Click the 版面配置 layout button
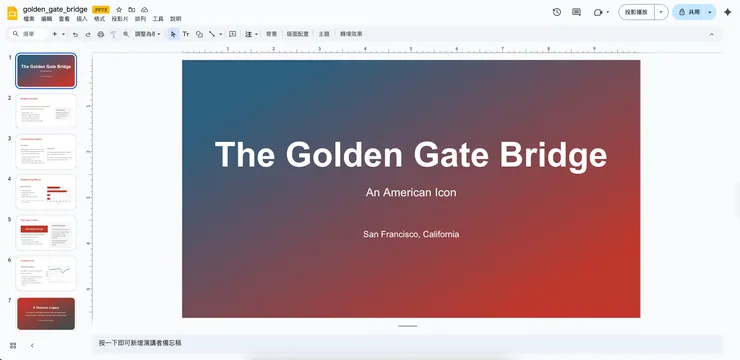 (x=298, y=34)
